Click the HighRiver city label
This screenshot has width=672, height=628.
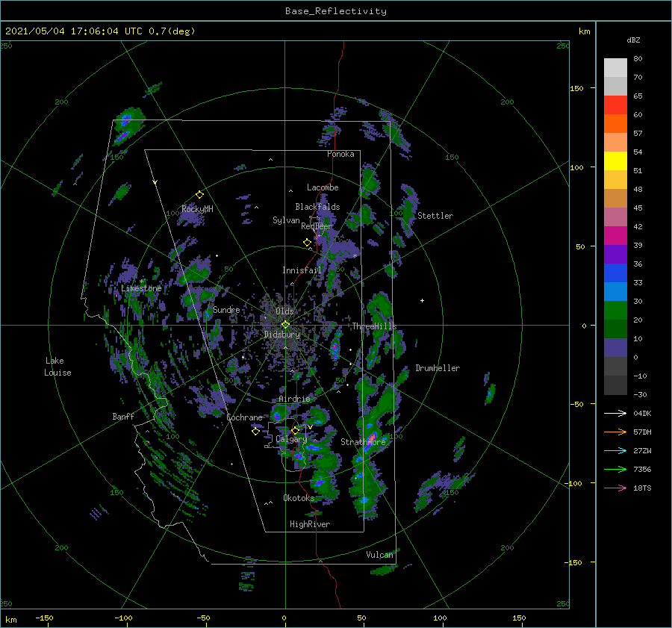point(310,524)
